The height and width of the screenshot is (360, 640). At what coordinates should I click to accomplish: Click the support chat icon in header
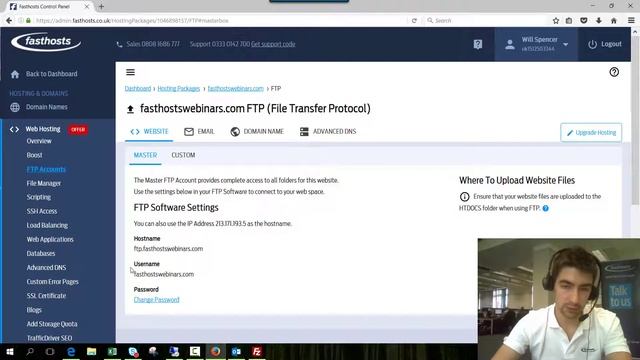tap(478, 44)
